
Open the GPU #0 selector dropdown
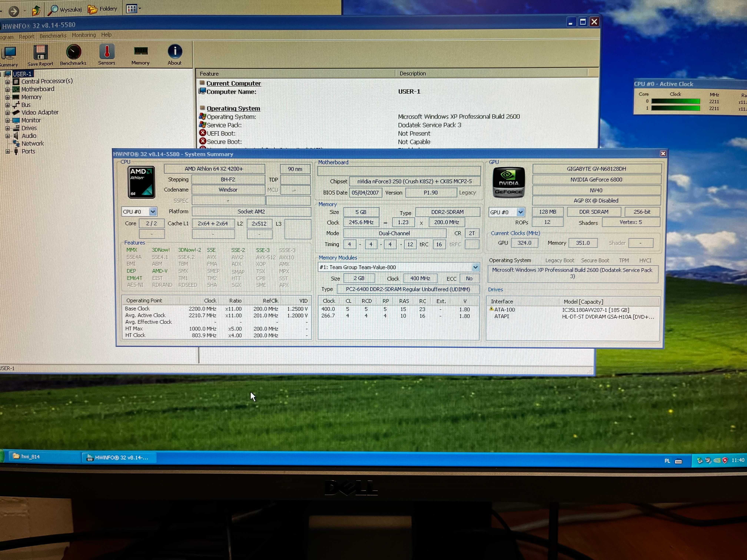click(x=520, y=212)
